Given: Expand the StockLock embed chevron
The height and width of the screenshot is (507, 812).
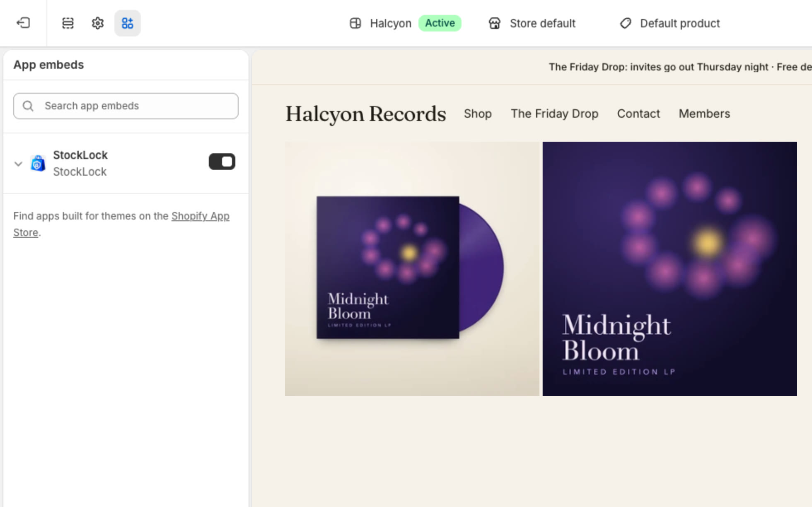Looking at the screenshot, I should point(18,164).
